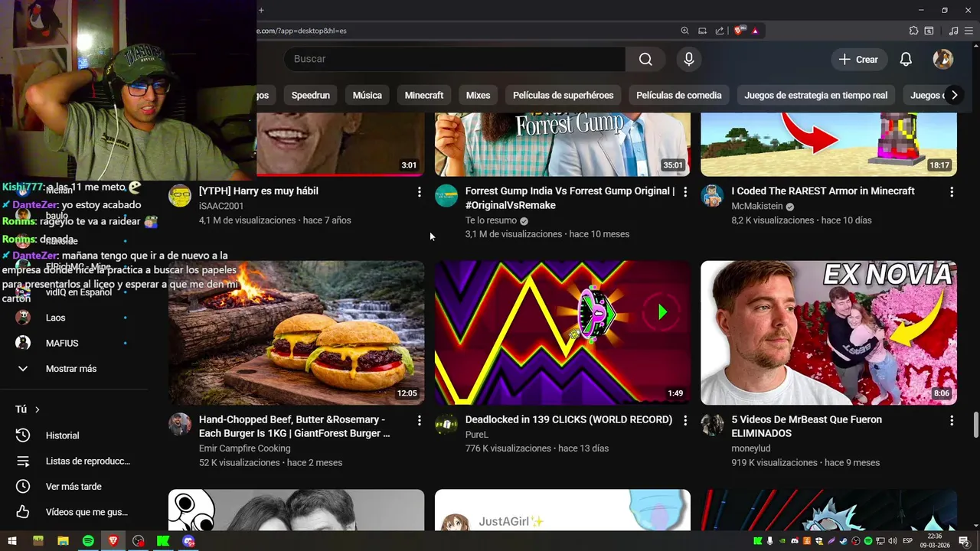Open more options for MrBeast ELIMINADOS video
The height and width of the screenshot is (551, 980).
coord(952,421)
